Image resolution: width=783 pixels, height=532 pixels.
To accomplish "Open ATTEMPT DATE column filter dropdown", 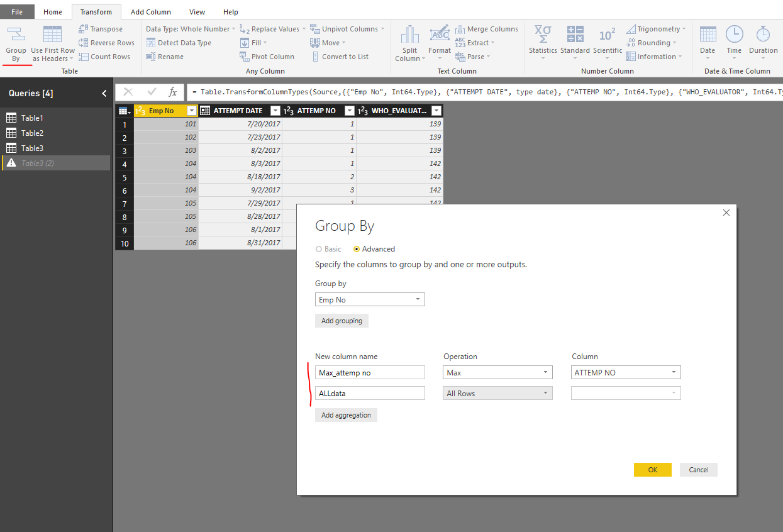I will pyautogui.click(x=275, y=111).
